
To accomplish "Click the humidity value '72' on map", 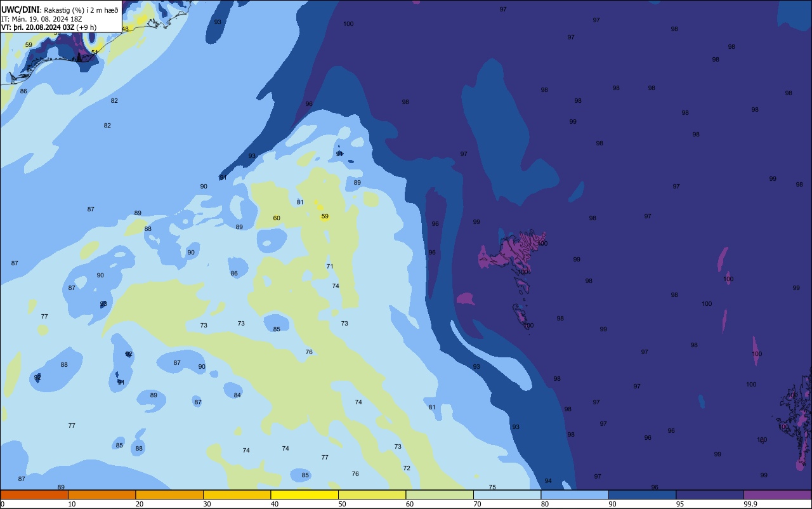I will [407, 468].
